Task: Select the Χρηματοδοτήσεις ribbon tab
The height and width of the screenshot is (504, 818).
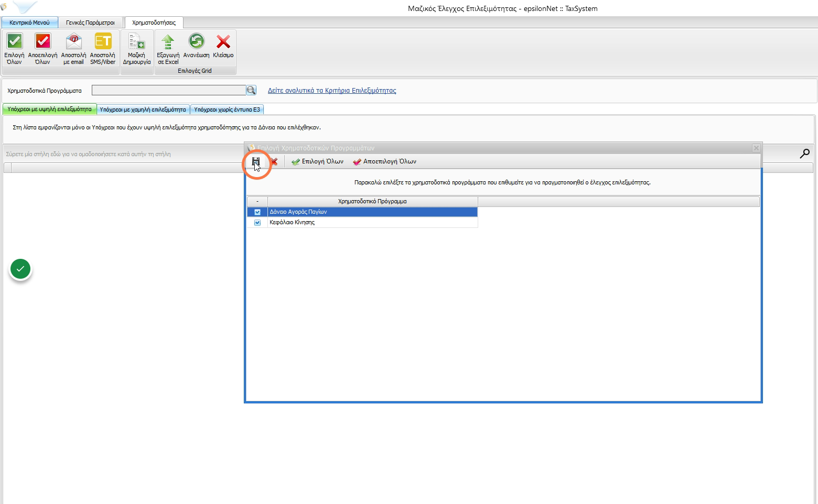Action: (154, 23)
